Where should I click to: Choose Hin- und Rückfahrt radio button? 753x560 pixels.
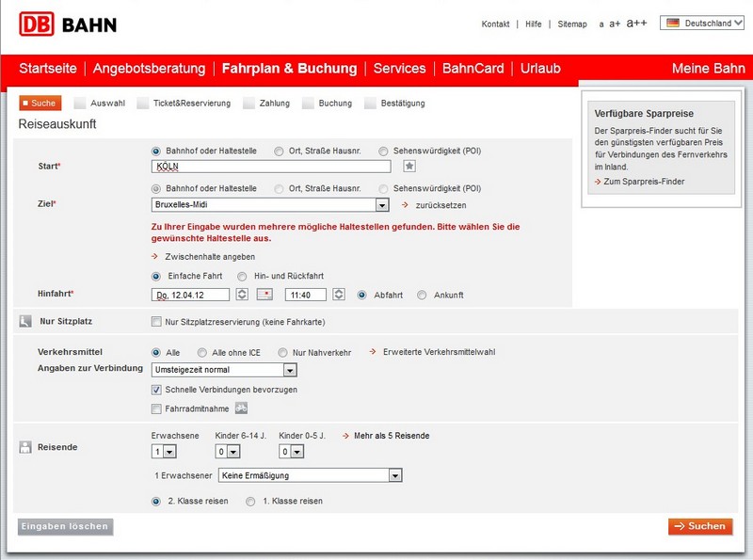pyautogui.click(x=242, y=277)
